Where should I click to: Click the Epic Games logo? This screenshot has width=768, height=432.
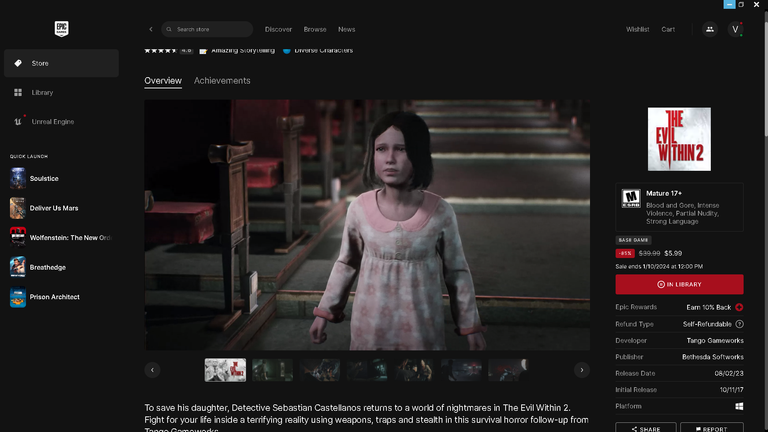click(x=61, y=28)
